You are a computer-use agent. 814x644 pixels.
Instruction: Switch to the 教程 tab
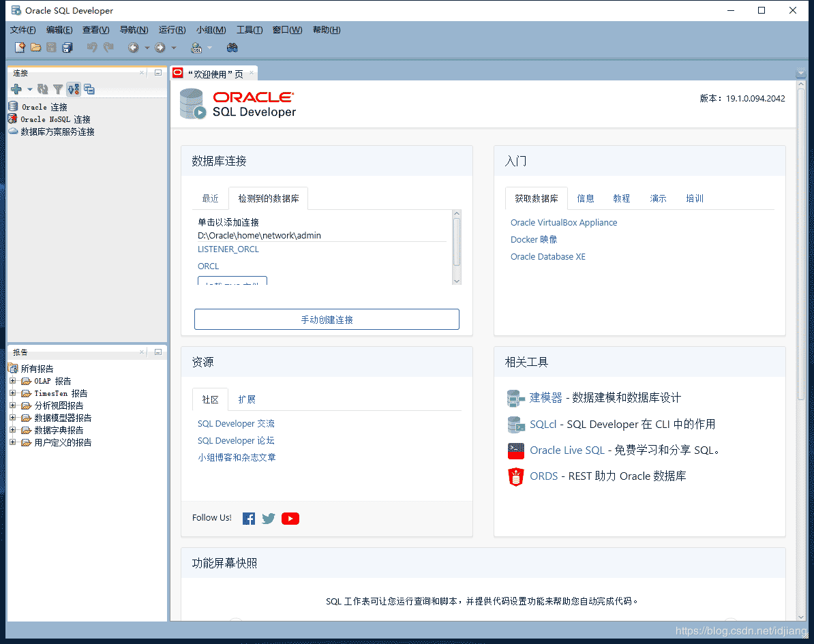621,199
